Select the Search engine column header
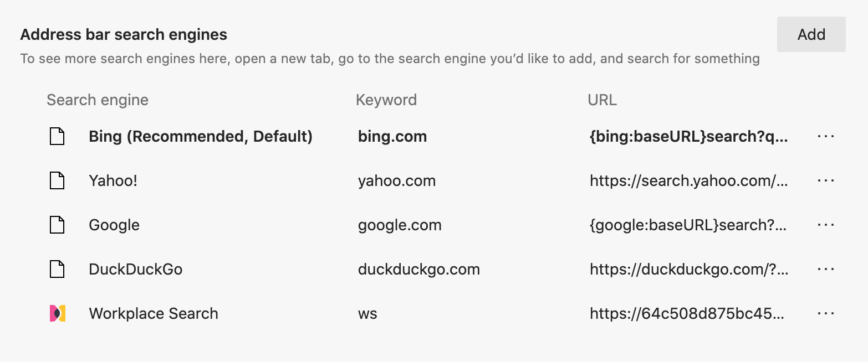868x362 pixels. (98, 100)
